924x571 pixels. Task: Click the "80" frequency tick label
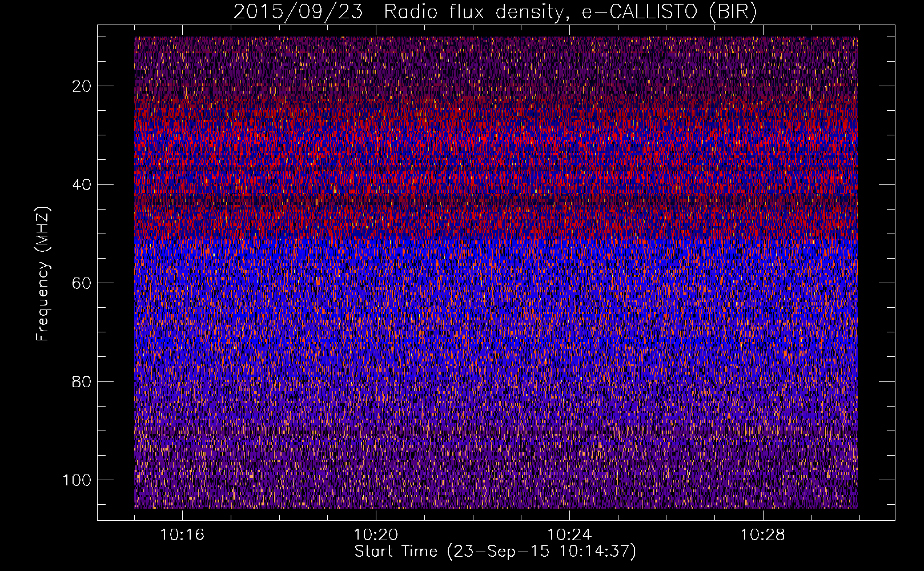pos(82,382)
